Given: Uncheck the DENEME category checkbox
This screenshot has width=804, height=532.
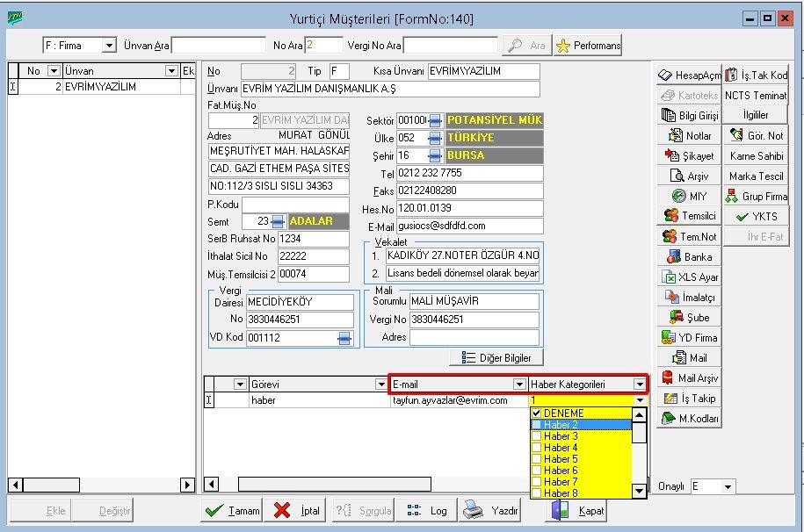Looking at the screenshot, I should point(536,413).
